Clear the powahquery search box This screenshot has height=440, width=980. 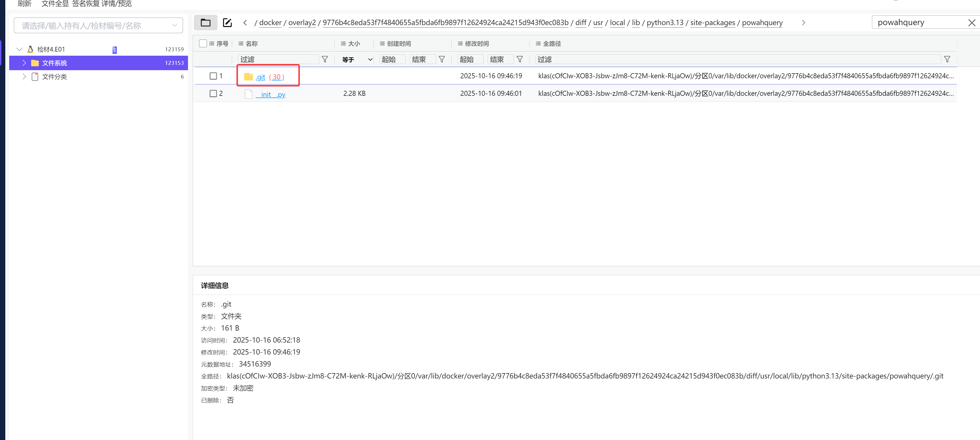point(971,23)
